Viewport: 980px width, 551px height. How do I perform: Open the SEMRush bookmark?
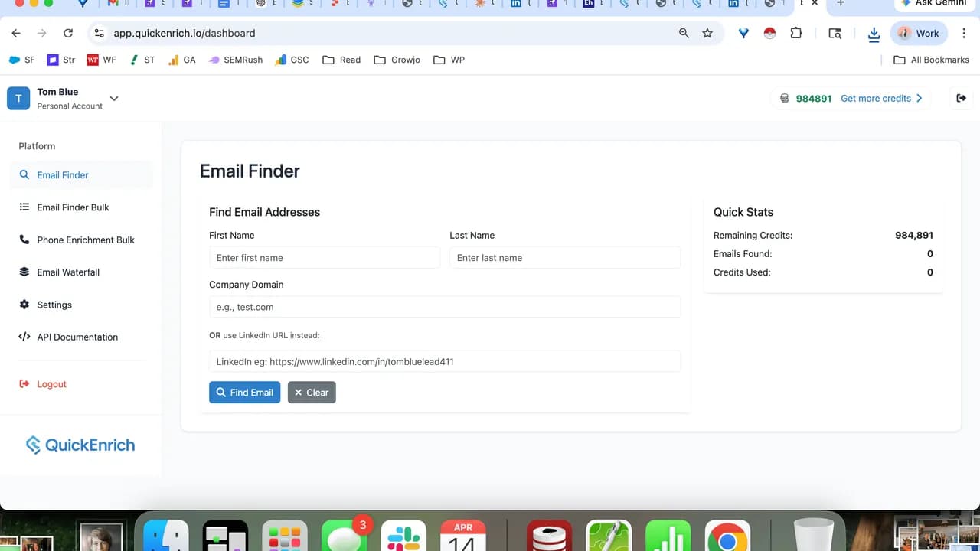(236, 60)
